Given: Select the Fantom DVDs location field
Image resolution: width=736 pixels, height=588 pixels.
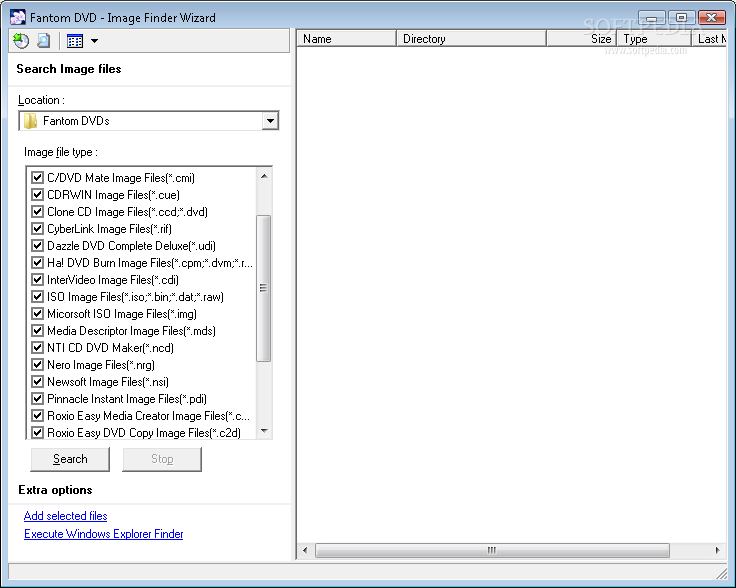Looking at the screenshot, I should pyautogui.click(x=149, y=121).
